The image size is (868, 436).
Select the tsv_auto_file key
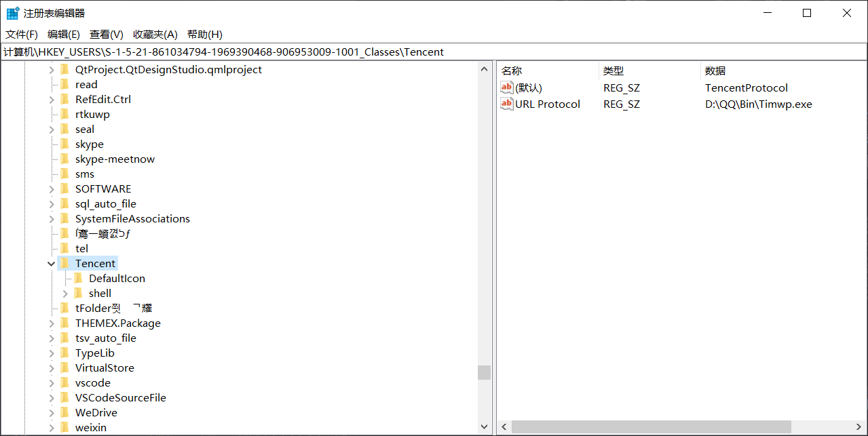click(x=106, y=338)
